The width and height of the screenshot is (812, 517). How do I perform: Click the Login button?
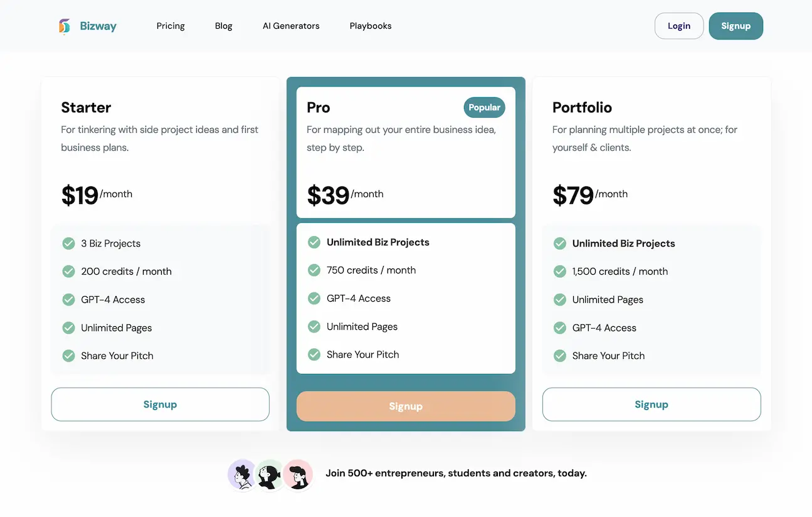click(679, 26)
